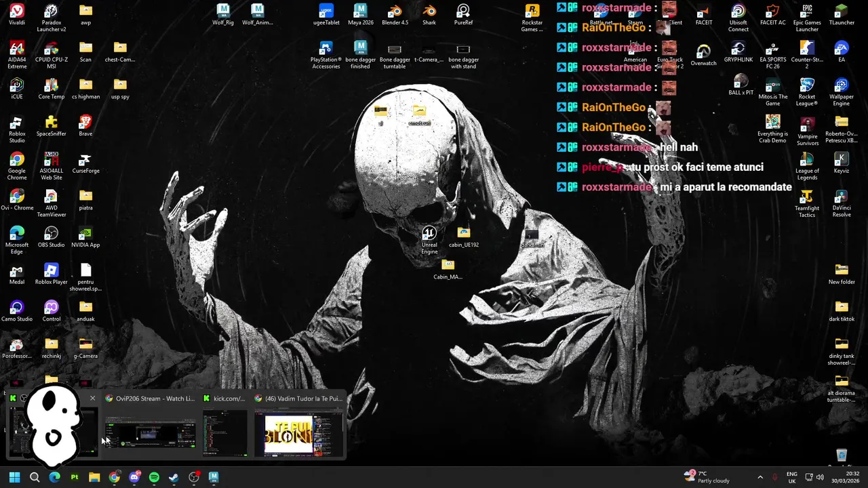
Task: Open the clock and date flyout
Action: point(845,477)
